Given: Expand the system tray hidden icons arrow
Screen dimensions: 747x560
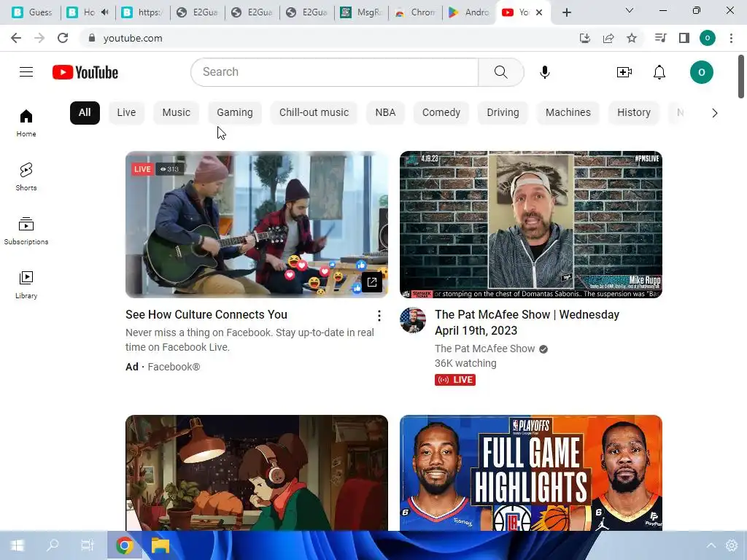Looking at the screenshot, I should (x=711, y=545).
